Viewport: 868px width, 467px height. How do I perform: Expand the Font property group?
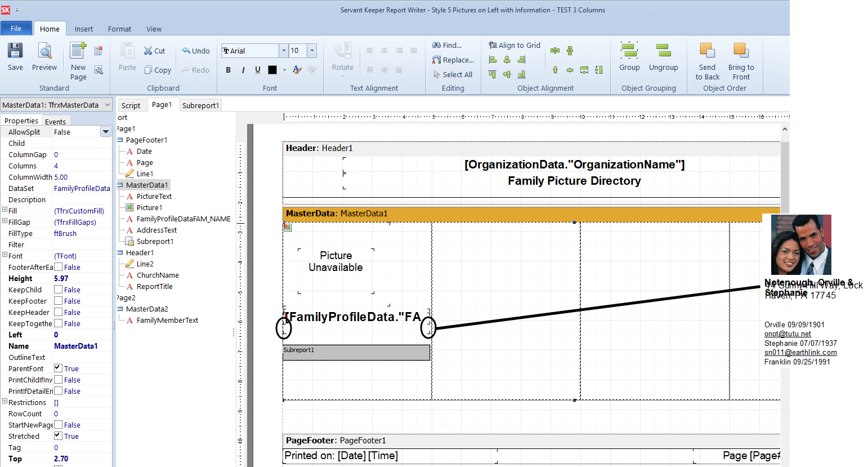[5, 255]
